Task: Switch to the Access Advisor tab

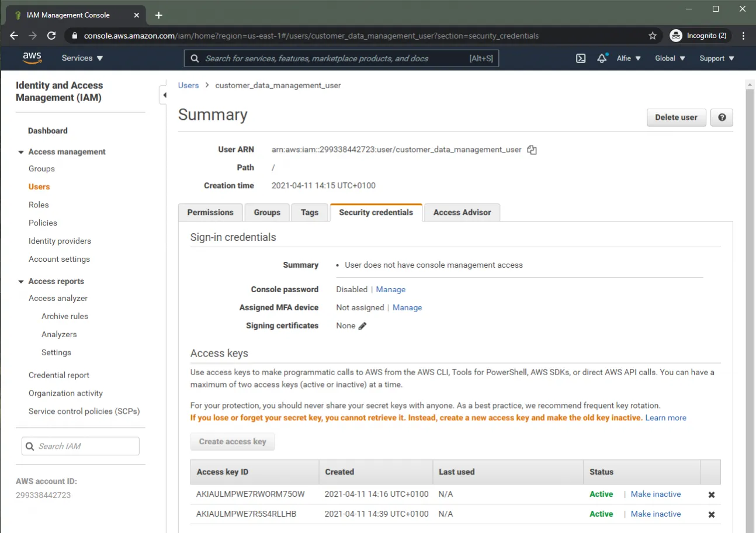Action: (462, 213)
